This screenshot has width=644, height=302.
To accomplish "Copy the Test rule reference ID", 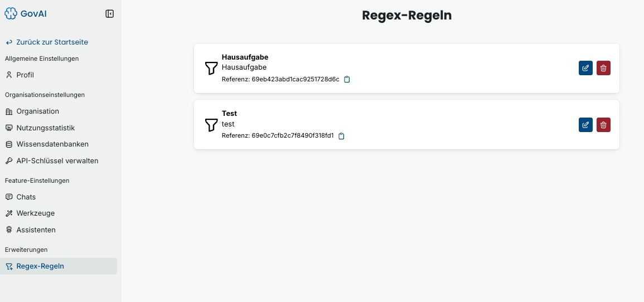I will coord(341,136).
